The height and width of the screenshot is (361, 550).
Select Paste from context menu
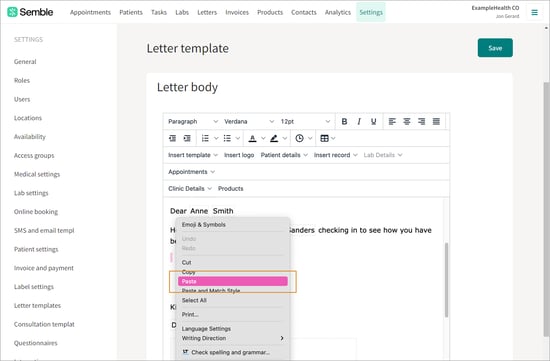[233, 281]
